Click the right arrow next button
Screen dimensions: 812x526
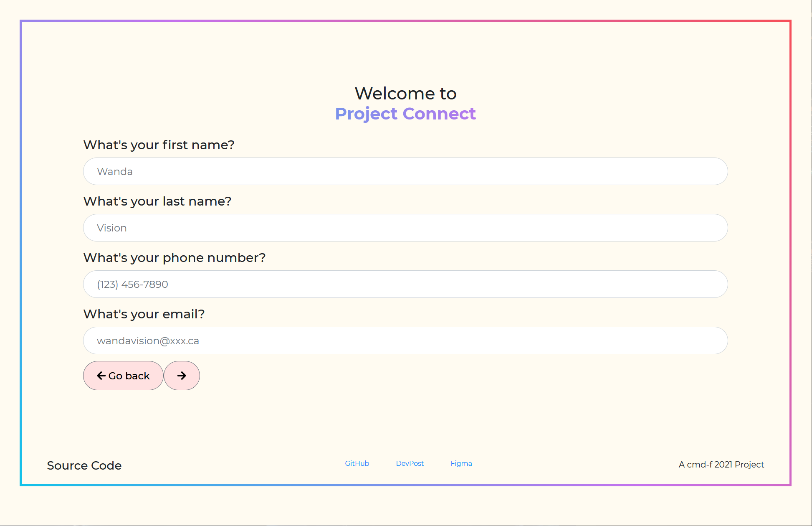(182, 376)
